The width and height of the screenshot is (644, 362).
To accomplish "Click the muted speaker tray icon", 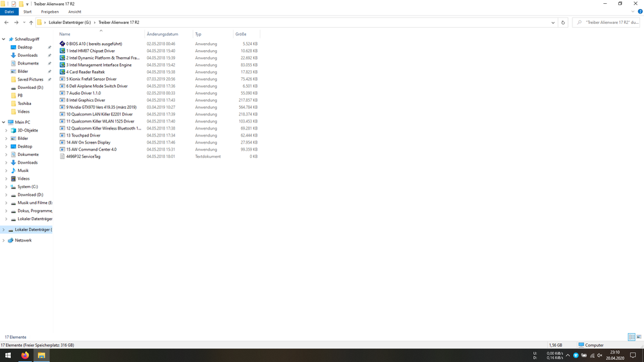I will [x=600, y=356].
